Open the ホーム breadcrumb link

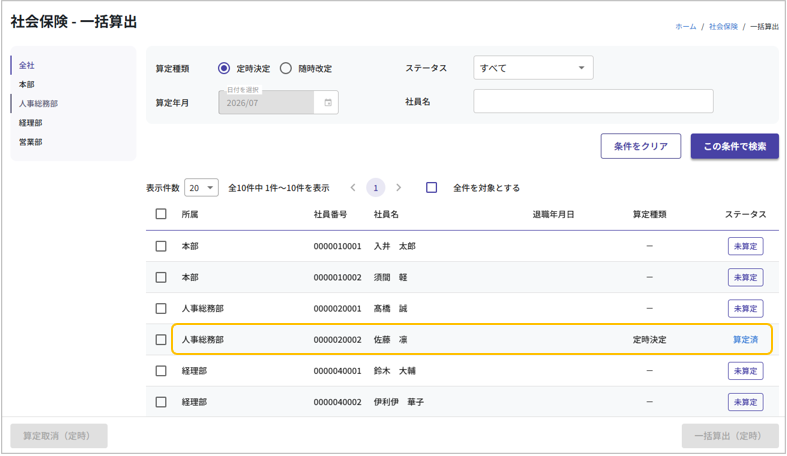[685, 27]
